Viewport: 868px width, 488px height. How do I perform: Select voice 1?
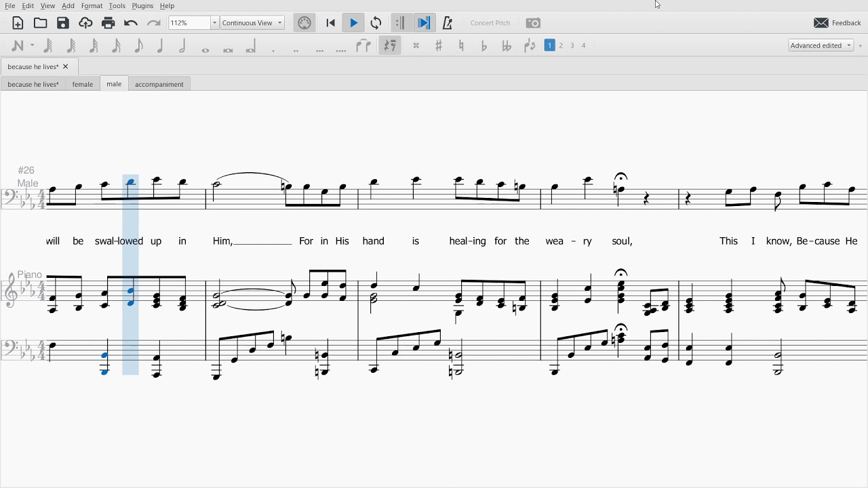click(x=550, y=45)
